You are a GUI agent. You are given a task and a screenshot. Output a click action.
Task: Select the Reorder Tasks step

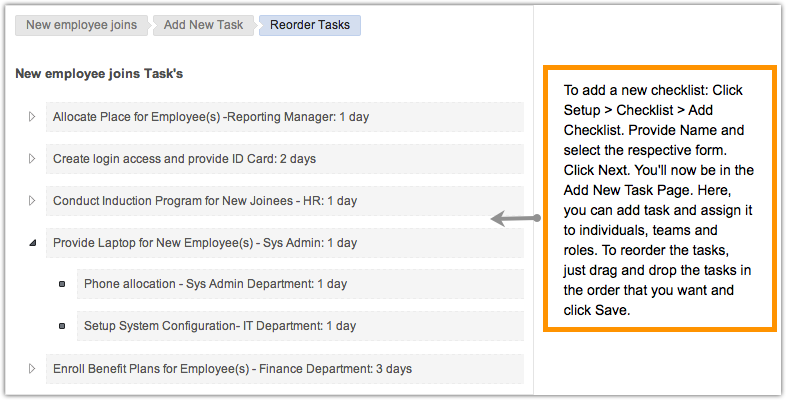click(309, 25)
